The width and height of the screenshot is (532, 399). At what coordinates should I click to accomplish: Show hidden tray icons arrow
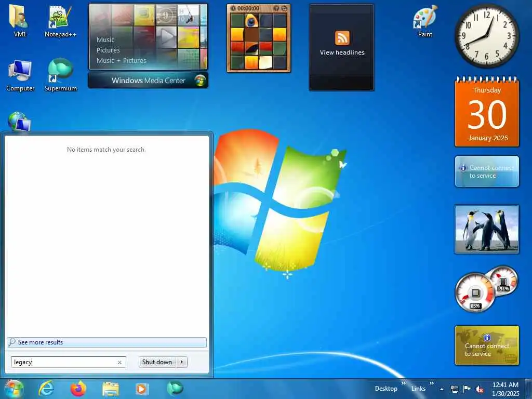tap(442, 389)
